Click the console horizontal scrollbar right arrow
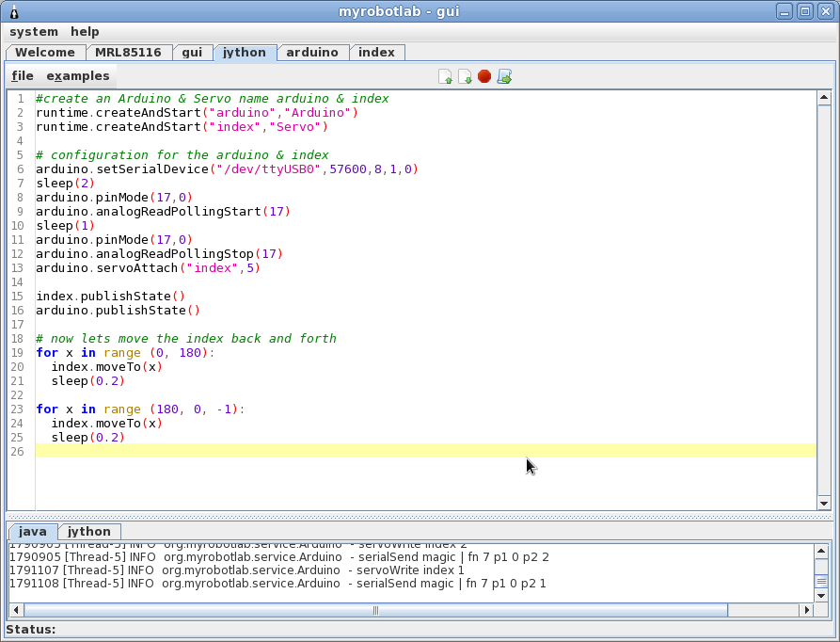Image resolution: width=840 pixels, height=642 pixels. [807, 610]
